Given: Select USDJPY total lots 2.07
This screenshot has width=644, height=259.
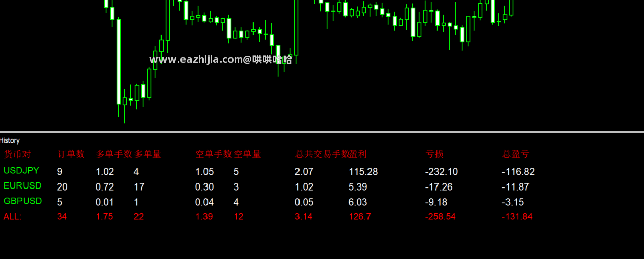Looking at the screenshot, I should click(x=304, y=172).
